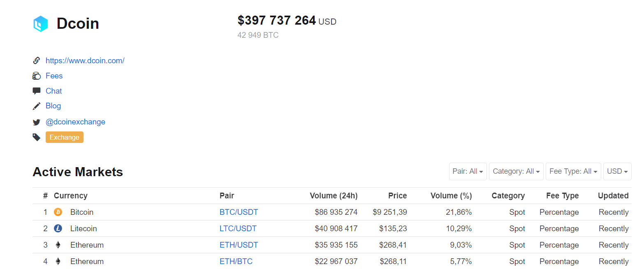Click the $35 935 155 volume value
The width and height of the screenshot is (644, 269).
tap(336, 245)
